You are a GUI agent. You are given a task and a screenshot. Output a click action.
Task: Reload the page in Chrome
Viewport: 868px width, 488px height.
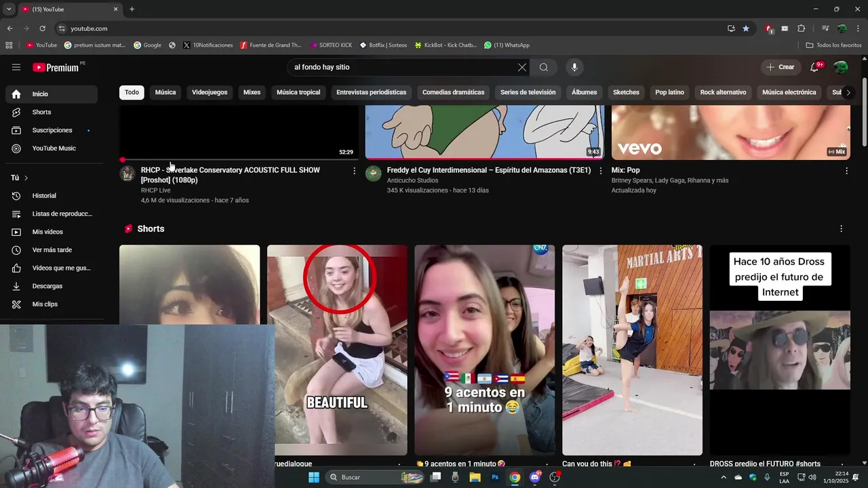pyautogui.click(x=42, y=28)
